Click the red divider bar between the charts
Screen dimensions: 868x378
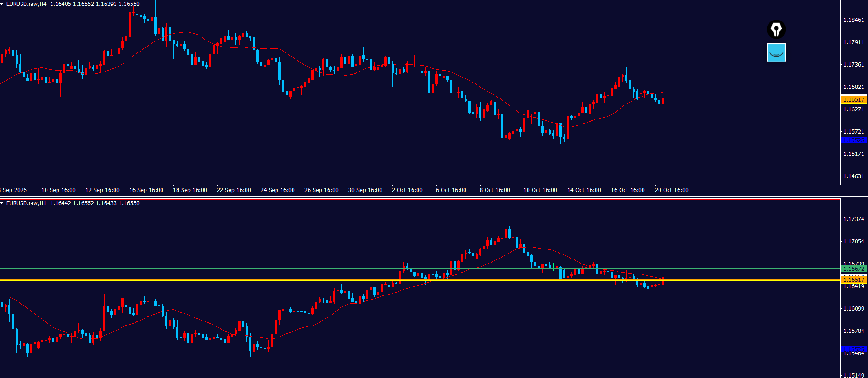coord(420,199)
